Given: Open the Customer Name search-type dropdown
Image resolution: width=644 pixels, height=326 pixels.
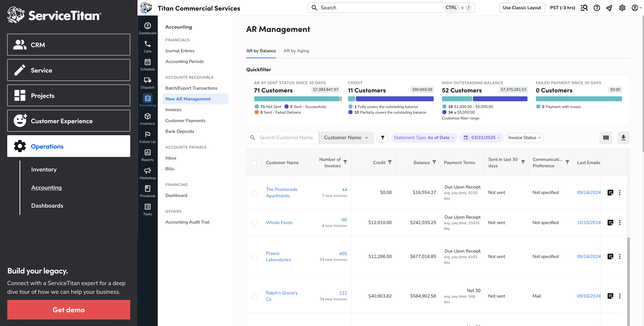Looking at the screenshot, I should click(346, 137).
